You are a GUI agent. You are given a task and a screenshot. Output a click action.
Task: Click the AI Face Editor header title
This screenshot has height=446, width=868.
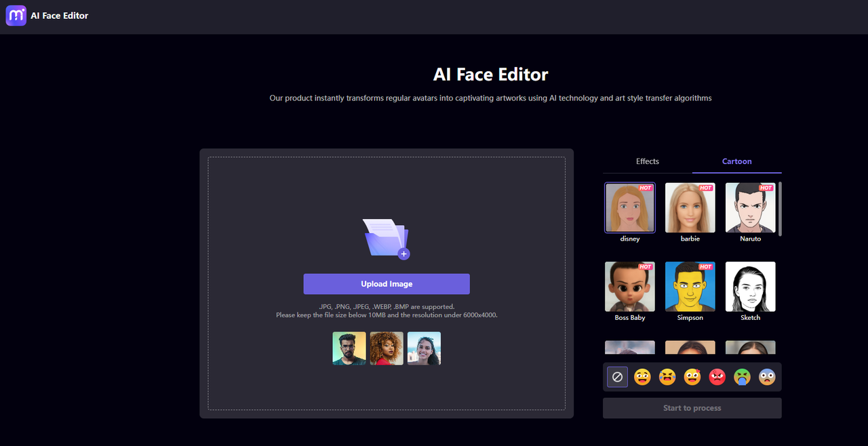60,16
